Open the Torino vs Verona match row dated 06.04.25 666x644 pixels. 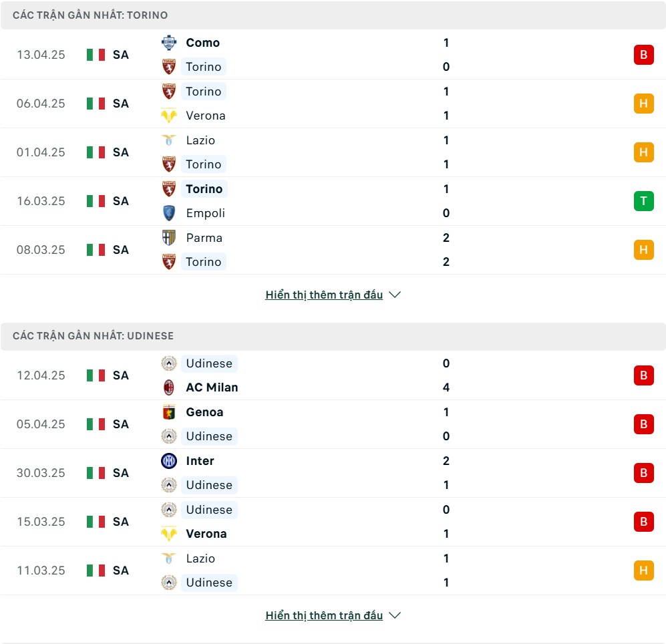pos(333,104)
